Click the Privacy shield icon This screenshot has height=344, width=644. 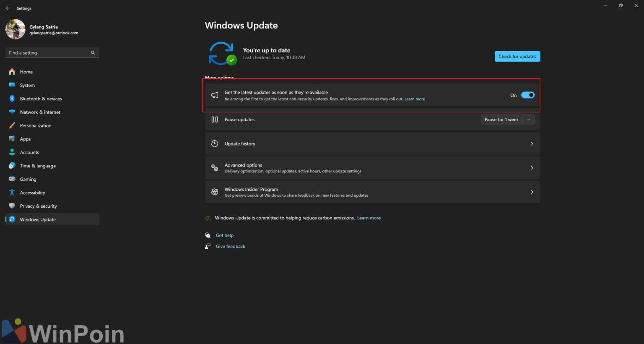12,206
